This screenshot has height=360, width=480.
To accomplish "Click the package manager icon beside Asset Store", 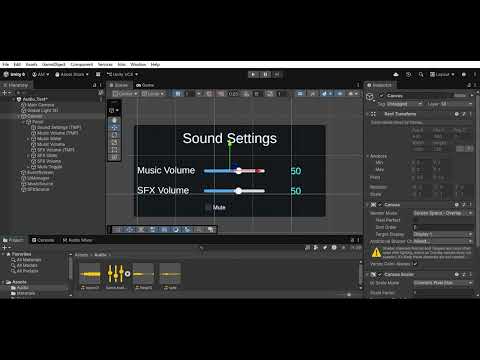I will (98, 74).
